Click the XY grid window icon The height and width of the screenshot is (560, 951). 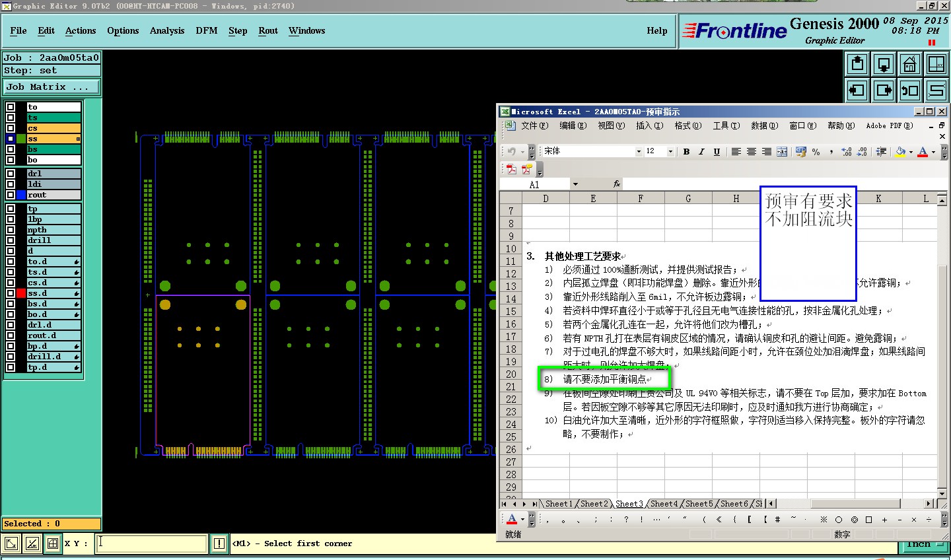pyautogui.click(x=936, y=64)
